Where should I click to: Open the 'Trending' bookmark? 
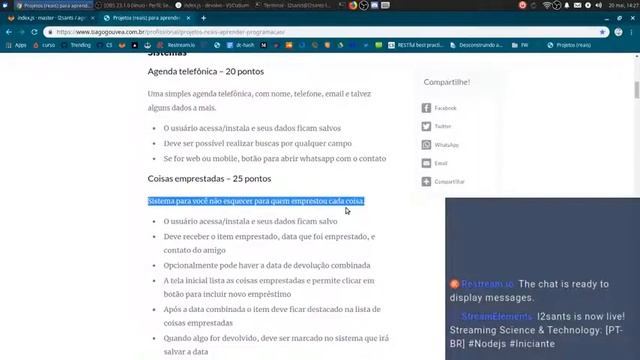76,45
